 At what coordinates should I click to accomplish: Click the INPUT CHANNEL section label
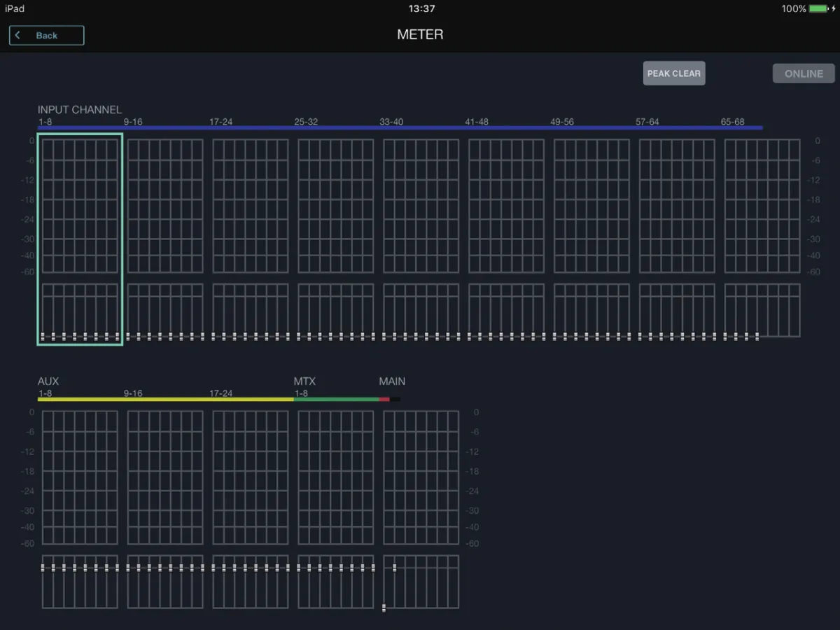coord(80,110)
